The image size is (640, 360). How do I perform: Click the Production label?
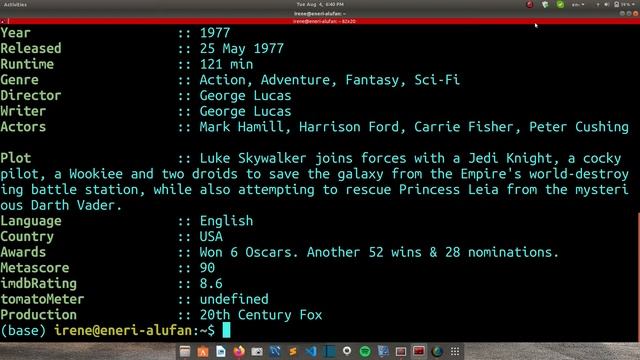[x=38, y=315]
